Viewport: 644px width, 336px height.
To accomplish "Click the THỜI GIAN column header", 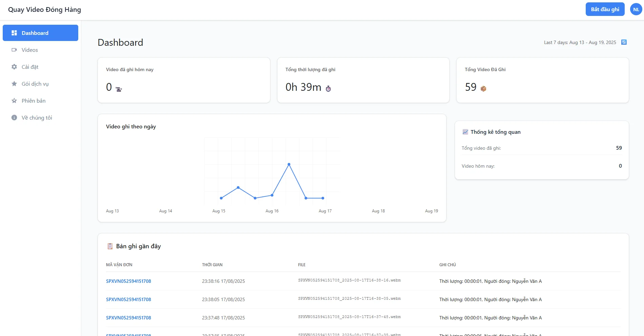I will tap(212, 265).
